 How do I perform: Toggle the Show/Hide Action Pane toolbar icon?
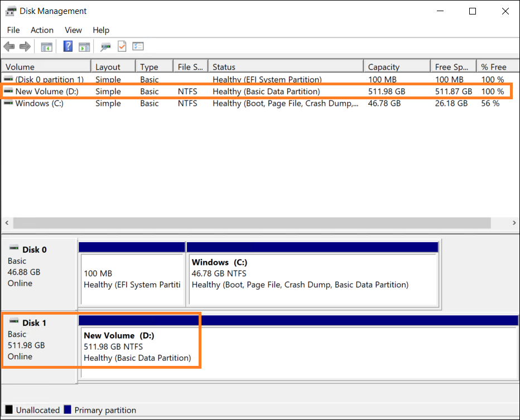coord(85,46)
